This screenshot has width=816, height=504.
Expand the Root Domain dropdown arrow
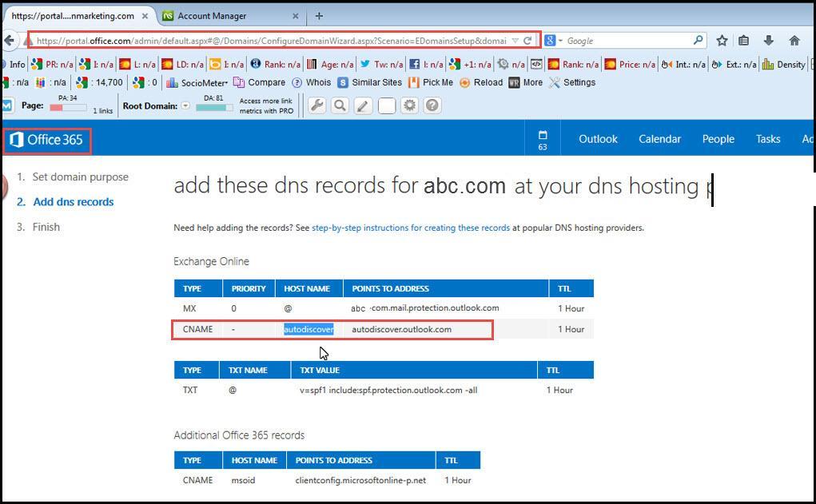(185, 105)
